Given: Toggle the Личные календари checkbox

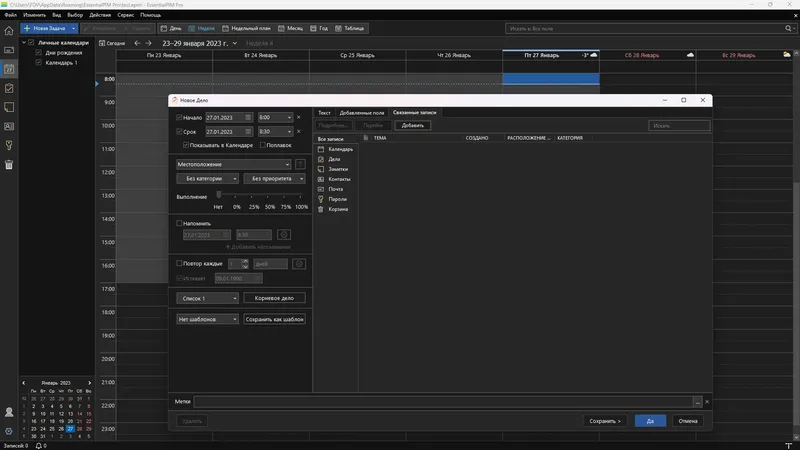Looking at the screenshot, I should (31, 42).
